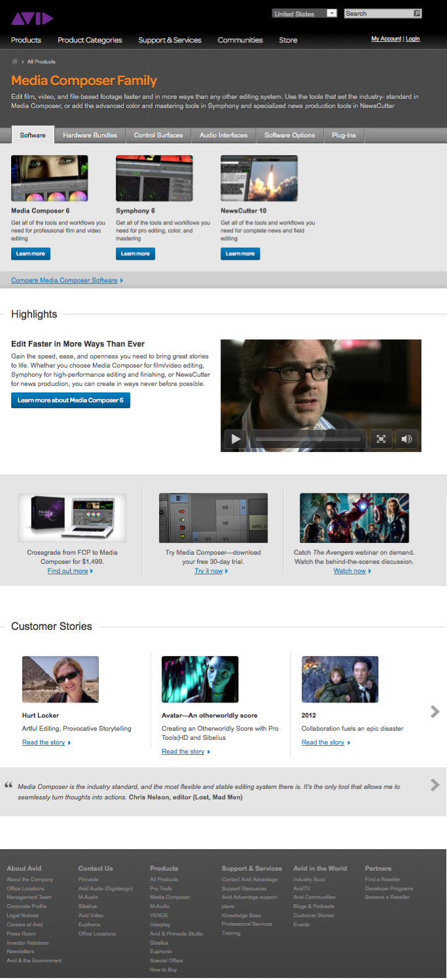Switch to Audio Interfaces tab
447x980 pixels.
point(224,135)
